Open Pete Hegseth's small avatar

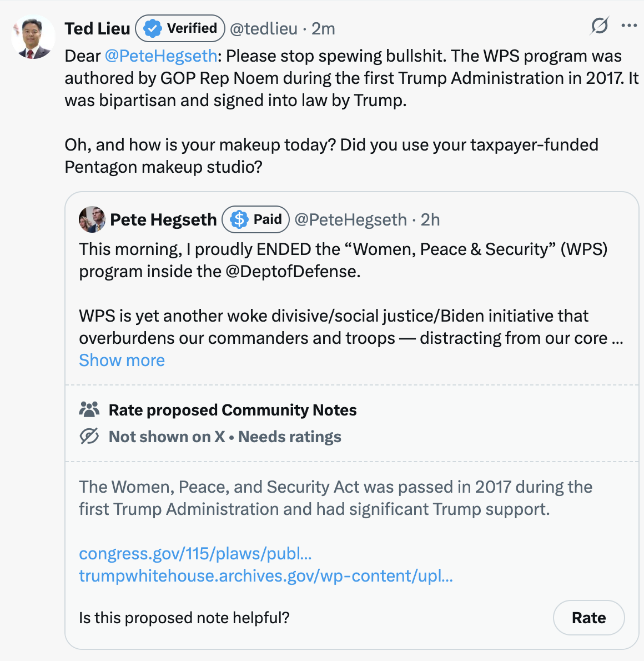[92, 219]
